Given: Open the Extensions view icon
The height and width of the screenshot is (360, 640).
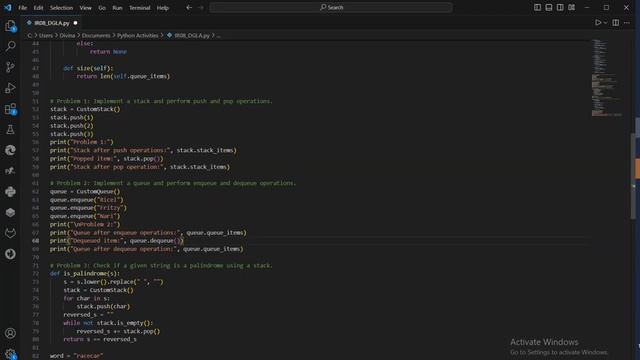Looking at the screenshot, I should (x=10, y=109).
